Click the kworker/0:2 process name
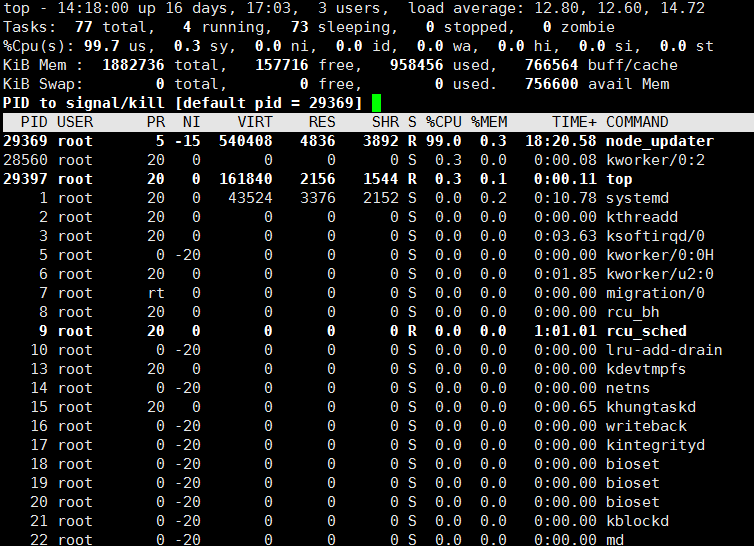The width and height of the screenshot is (754, 546). click(655, 160)
